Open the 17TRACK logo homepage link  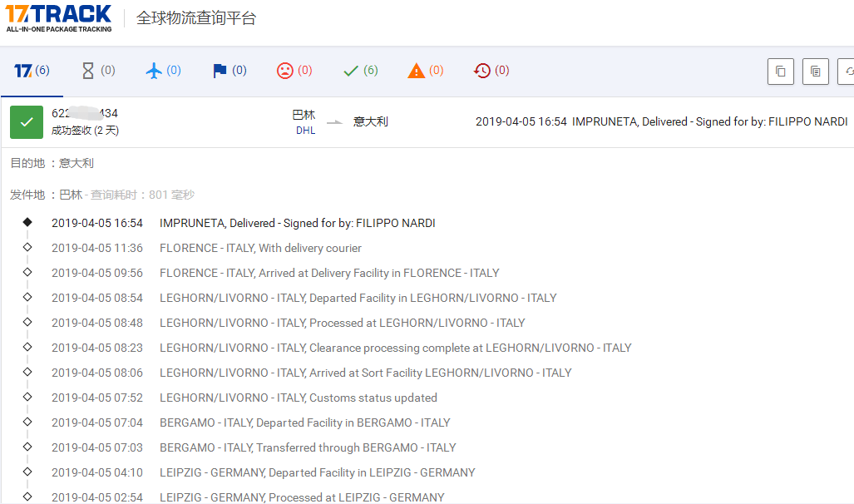click(57, 18)
